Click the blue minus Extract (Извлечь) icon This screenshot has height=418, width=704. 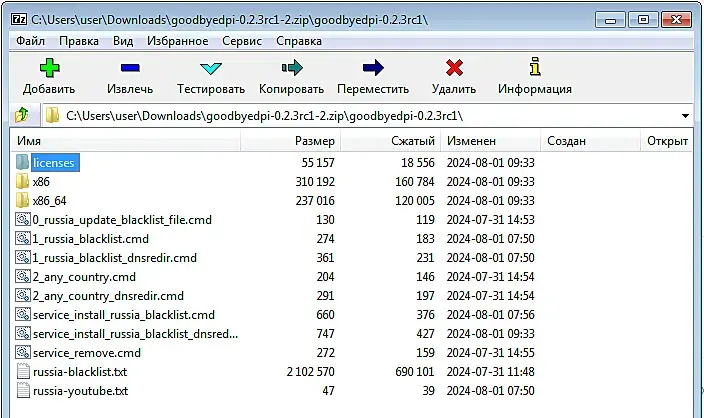pyautogui.click(x=130, y=68)
